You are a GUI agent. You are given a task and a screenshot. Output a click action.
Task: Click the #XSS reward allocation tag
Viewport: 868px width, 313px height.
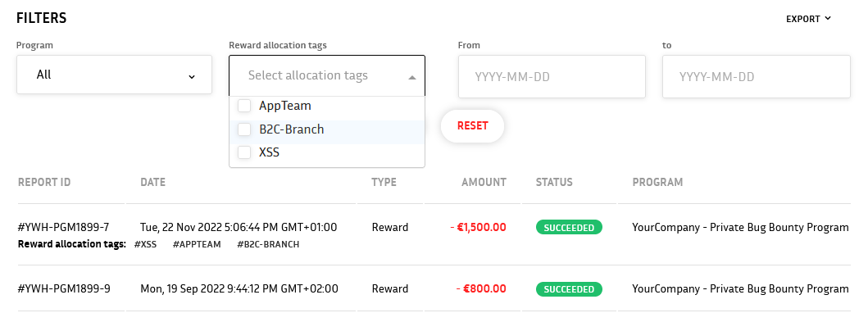[x=146, y=244]
